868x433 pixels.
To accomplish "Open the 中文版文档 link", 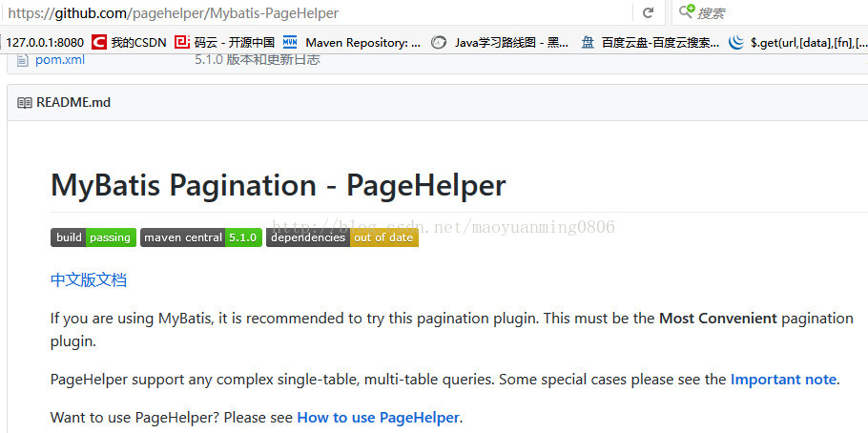I will [x=89, y=279].
